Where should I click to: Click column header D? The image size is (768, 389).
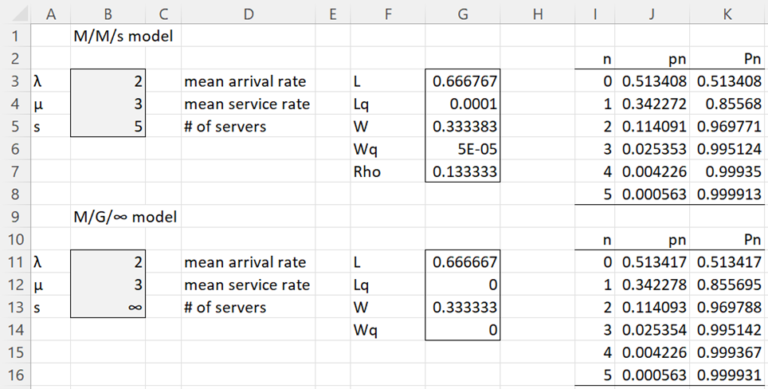click(248, 14)
